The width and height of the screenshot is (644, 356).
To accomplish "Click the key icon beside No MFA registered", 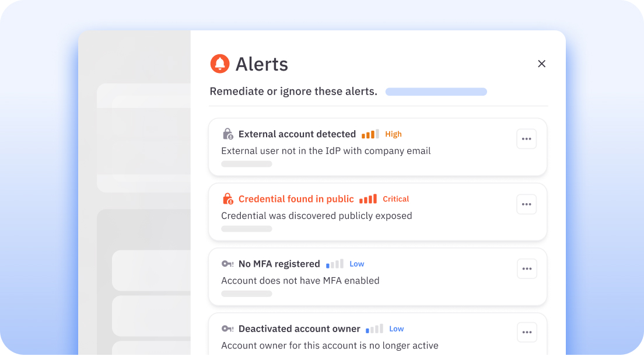I will tap(227, 264).
